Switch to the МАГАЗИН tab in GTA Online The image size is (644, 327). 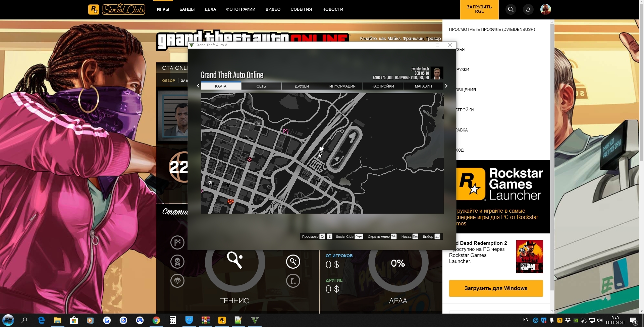(x=423, y=86)
